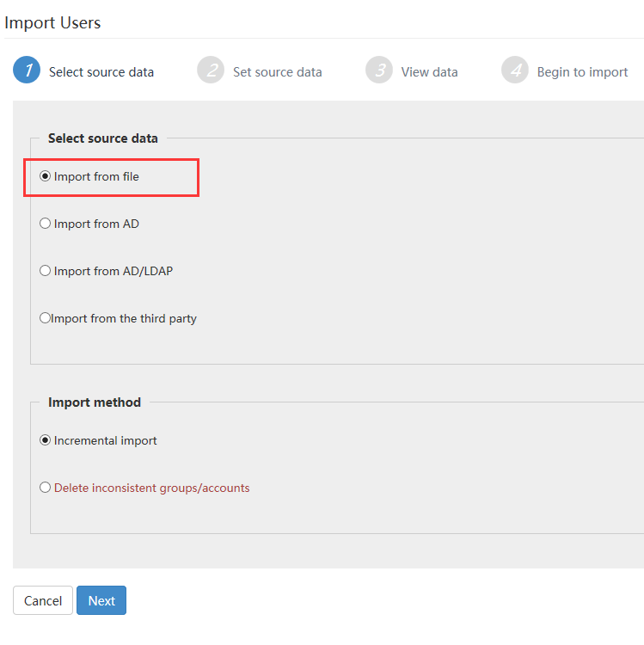Click the step 4 circle icon
Screen dimensions: 644x645
(x=515, y=70)
